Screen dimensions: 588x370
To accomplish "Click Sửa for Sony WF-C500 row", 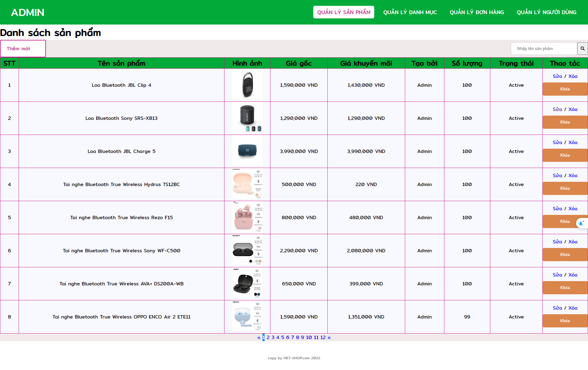I will (x=557, y=242).
